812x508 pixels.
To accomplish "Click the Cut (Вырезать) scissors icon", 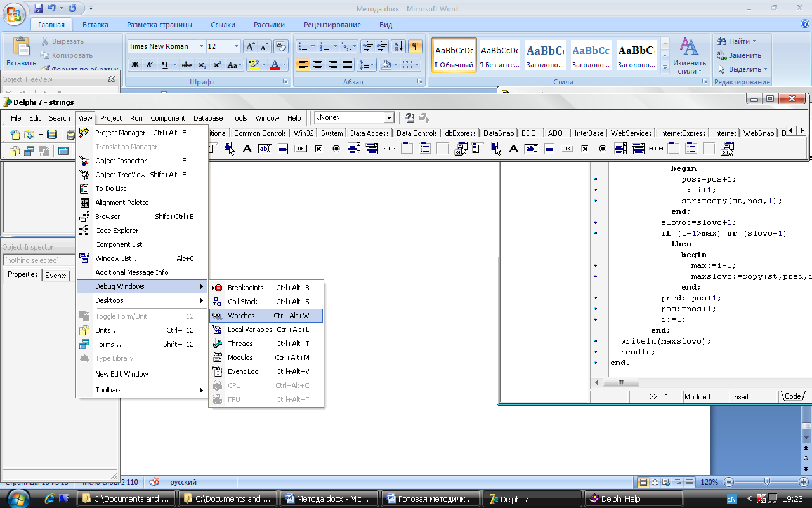I will click(x=46, y=41).
